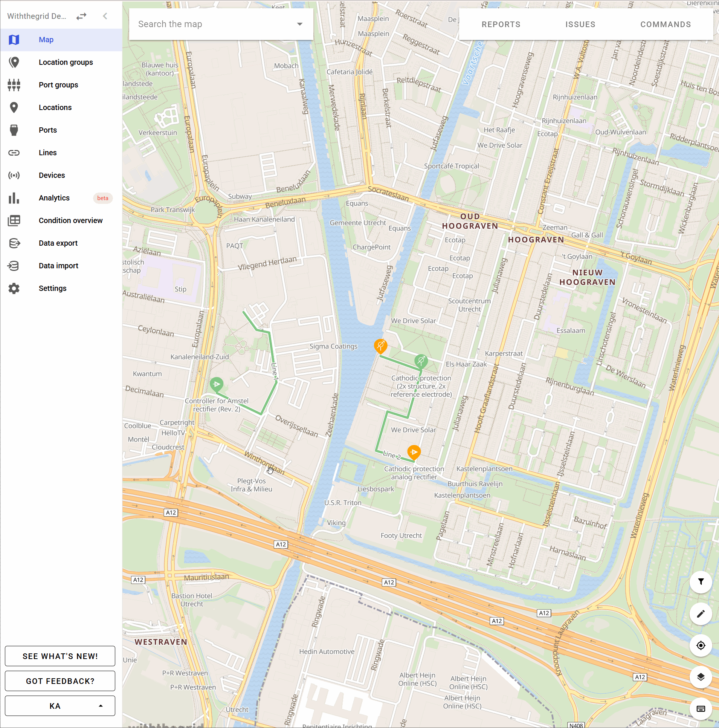Image resolution: width=719 pixels, height=728 pixels.
Task: Select the map drawing pencil tool
Action: coord(701,613)
